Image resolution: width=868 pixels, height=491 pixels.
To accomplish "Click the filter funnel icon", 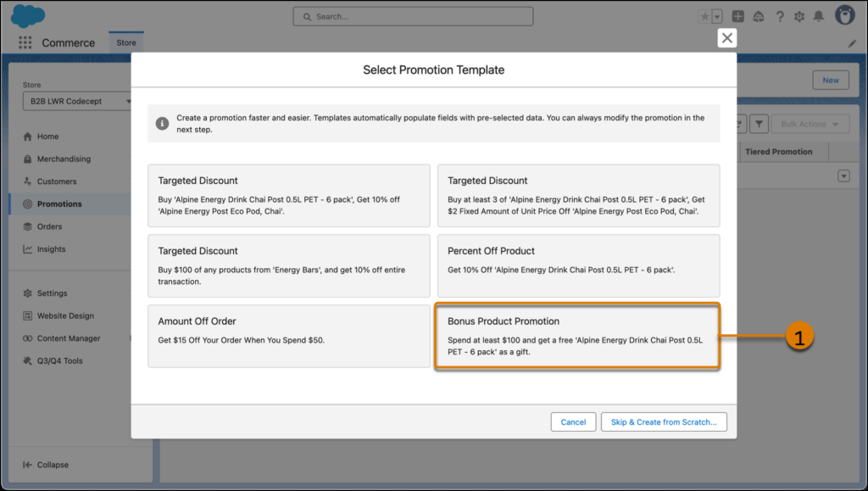I will [x=759, y=124].
